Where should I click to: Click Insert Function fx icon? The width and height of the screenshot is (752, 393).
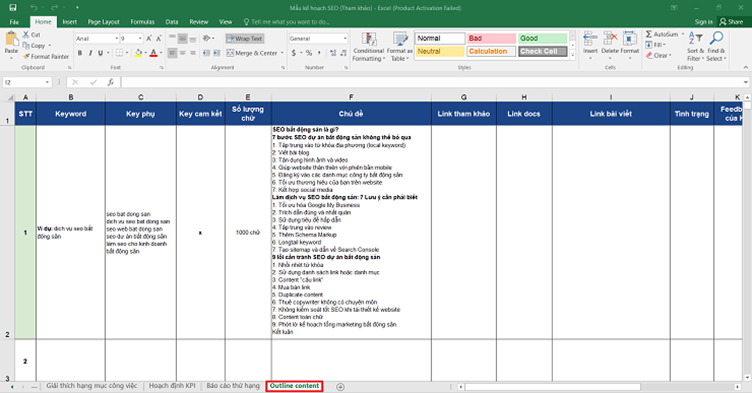click(110, 82)
